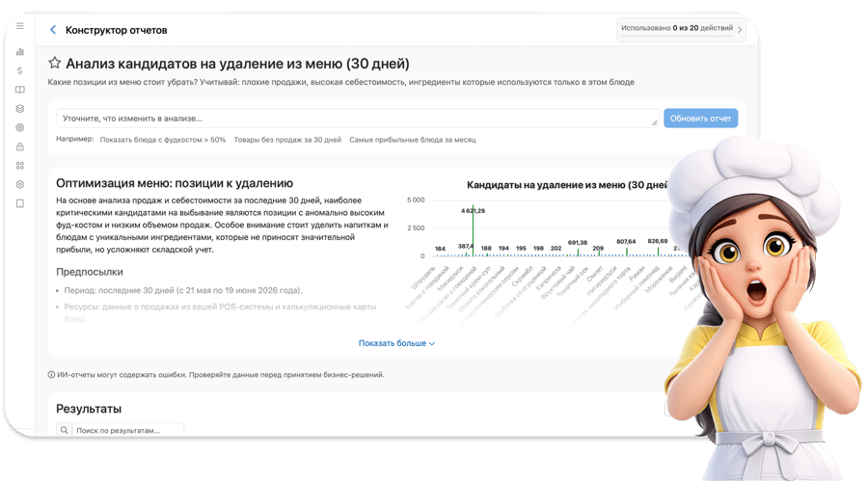The image size is (868, 481).
Task: Pick suggestion Товары без продаж за 30 дней
Action: [x=287, y=140]
